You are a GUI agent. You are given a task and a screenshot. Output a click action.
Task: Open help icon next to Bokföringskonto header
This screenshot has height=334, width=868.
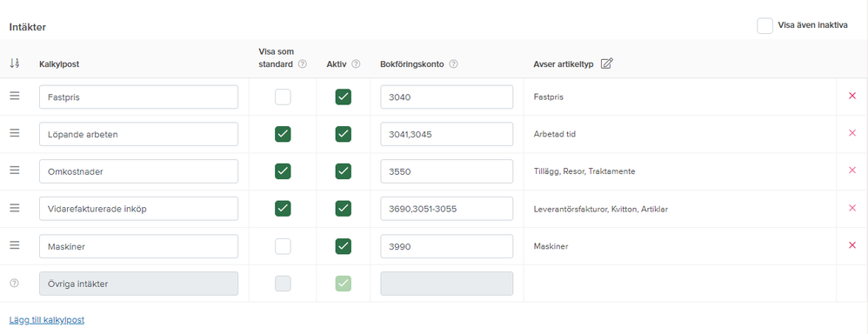point(453,63)
